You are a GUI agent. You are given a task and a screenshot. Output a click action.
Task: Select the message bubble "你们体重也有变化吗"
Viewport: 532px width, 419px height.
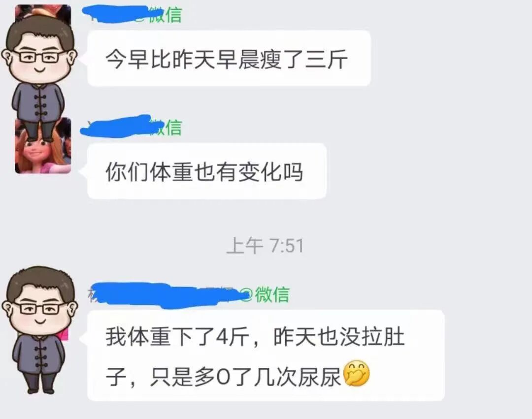click(207, 171)
